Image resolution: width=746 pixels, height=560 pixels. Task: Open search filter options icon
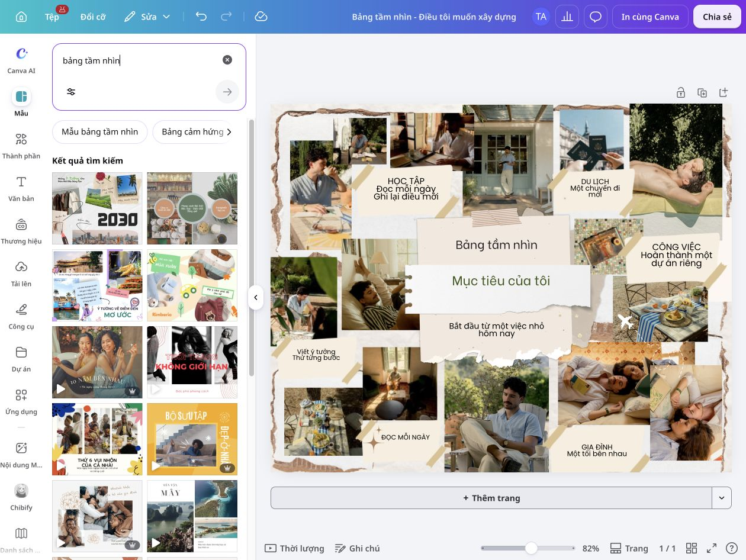click(x=71, y=92)
